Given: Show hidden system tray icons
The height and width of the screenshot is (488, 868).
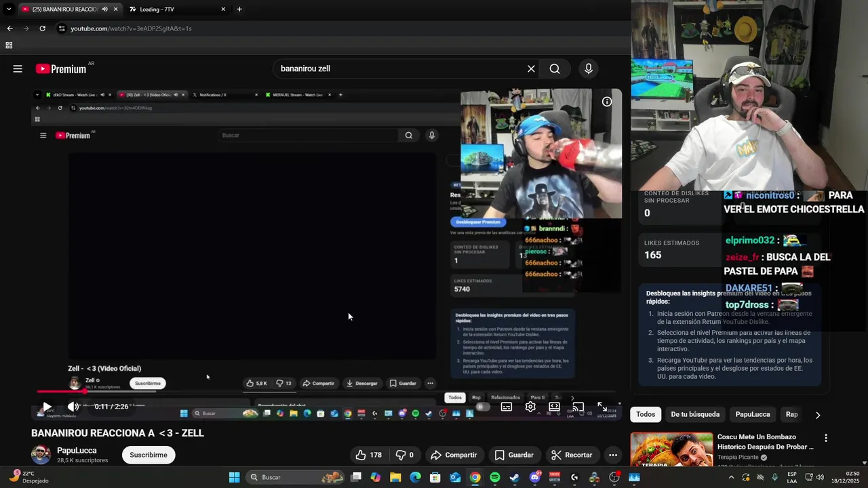Looking at the screenshot, I should 731,477.
